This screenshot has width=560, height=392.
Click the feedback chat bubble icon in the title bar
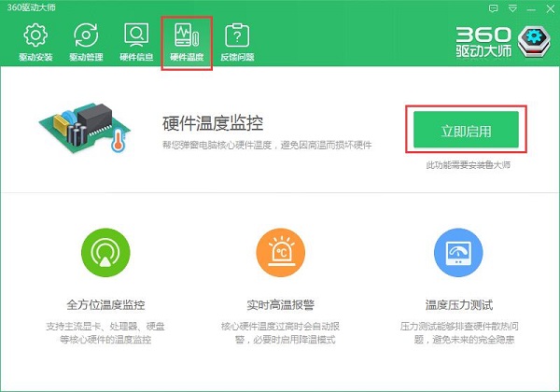(493, 8)
